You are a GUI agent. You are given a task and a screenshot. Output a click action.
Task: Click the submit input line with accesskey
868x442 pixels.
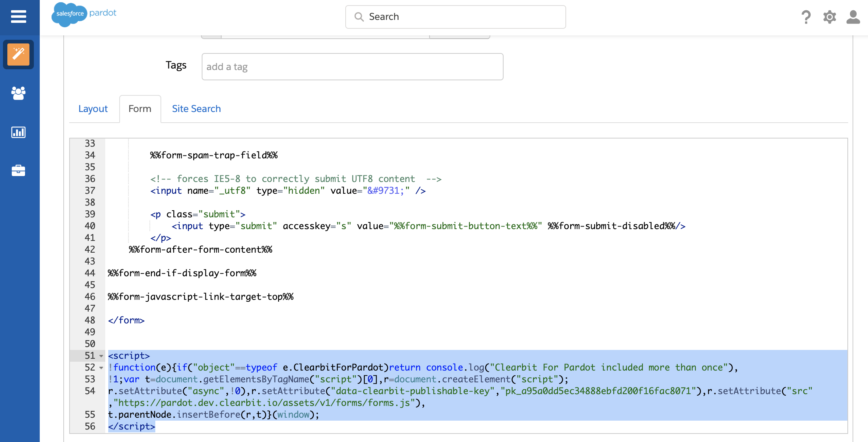[428, 226]
